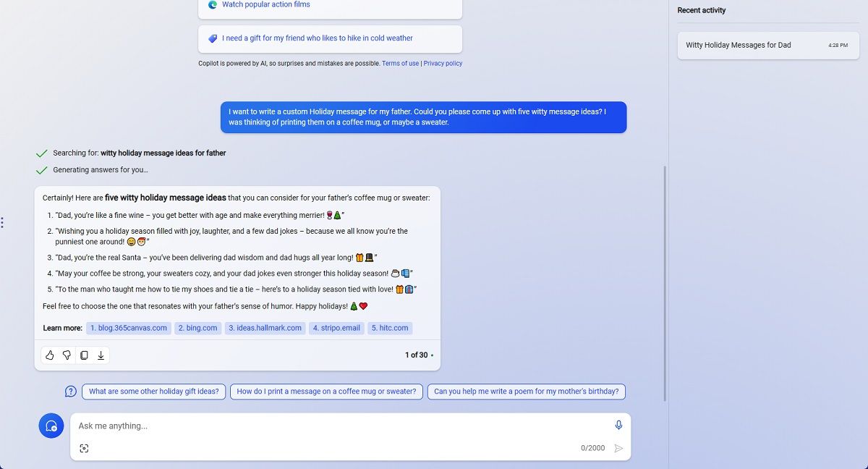868x469 pixels.
Task: Start a new topic with the blue chat icon
Action: [51, 426]
